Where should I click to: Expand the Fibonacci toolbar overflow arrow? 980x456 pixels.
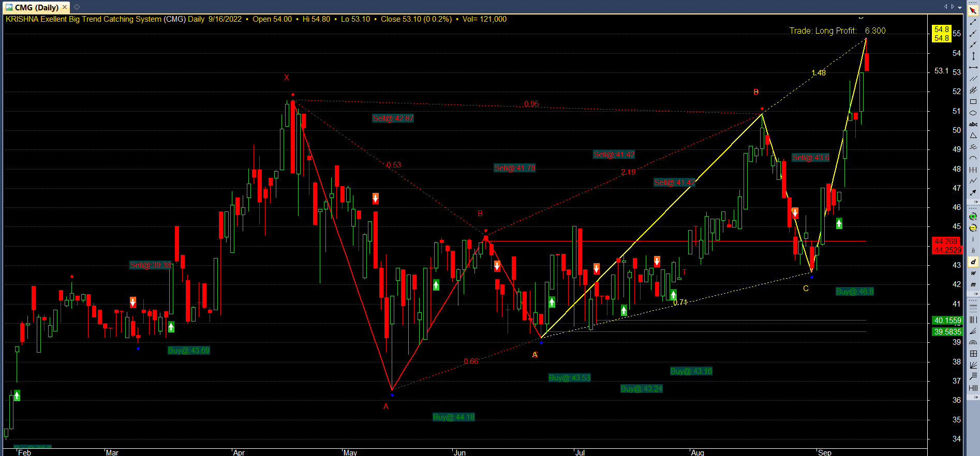(975, 397)
